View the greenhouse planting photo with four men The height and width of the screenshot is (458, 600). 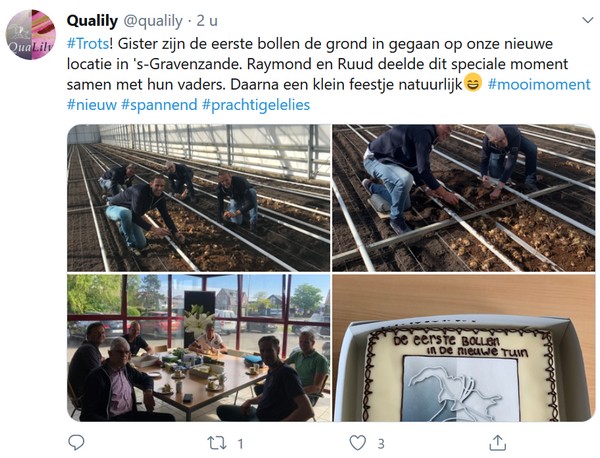pyautogui.click(x=199, y=198)
